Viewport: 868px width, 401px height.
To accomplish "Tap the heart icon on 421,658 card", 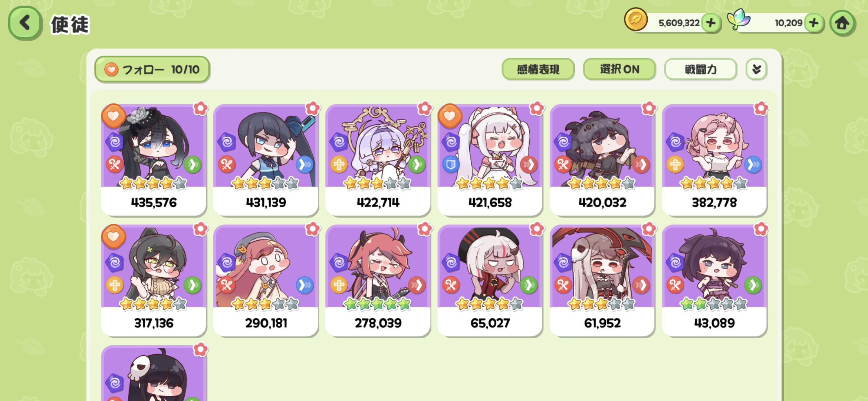I will click(450, 116).
